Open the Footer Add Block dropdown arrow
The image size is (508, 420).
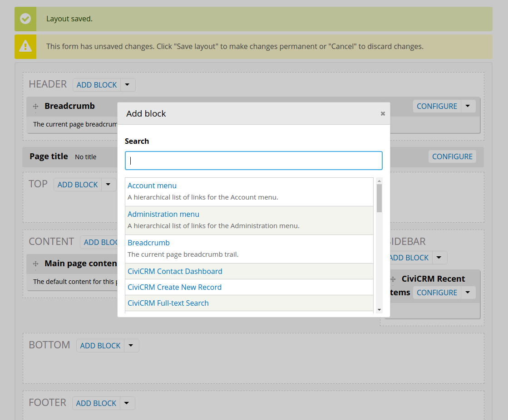point(127,403)
